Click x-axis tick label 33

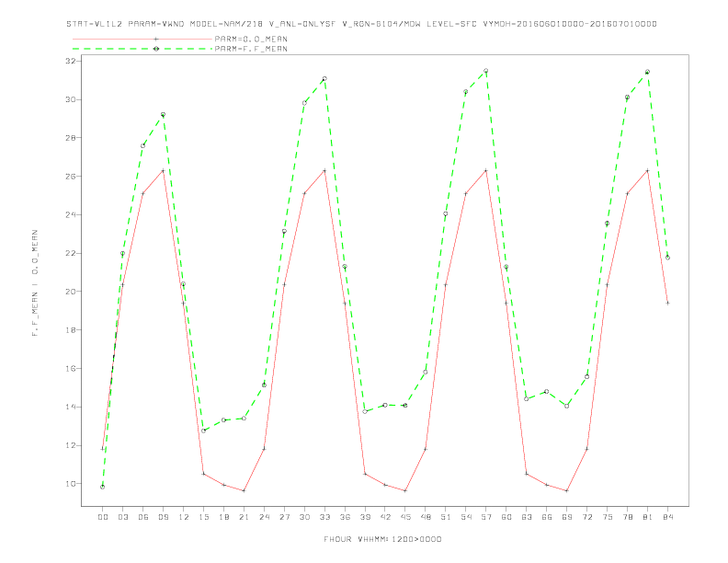[x=324, y=517]
